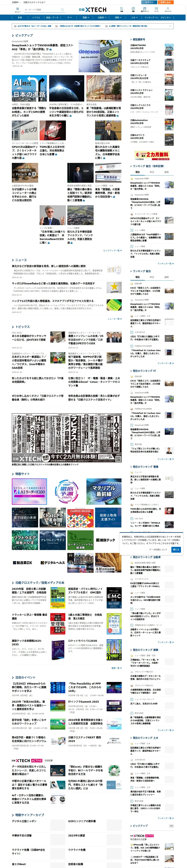Switch 総合（有料記事）ranking to 週間 tab
187x868 pixels.
[166, 172]
